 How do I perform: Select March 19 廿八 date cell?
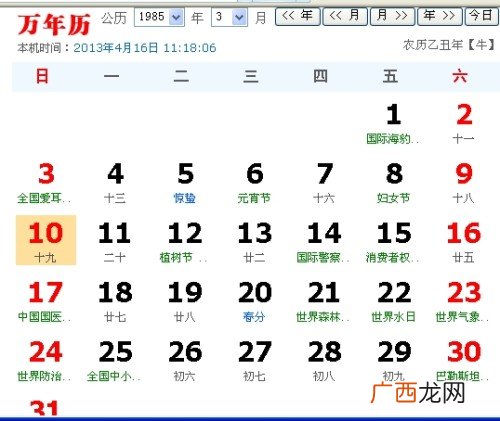coord(185,300)
